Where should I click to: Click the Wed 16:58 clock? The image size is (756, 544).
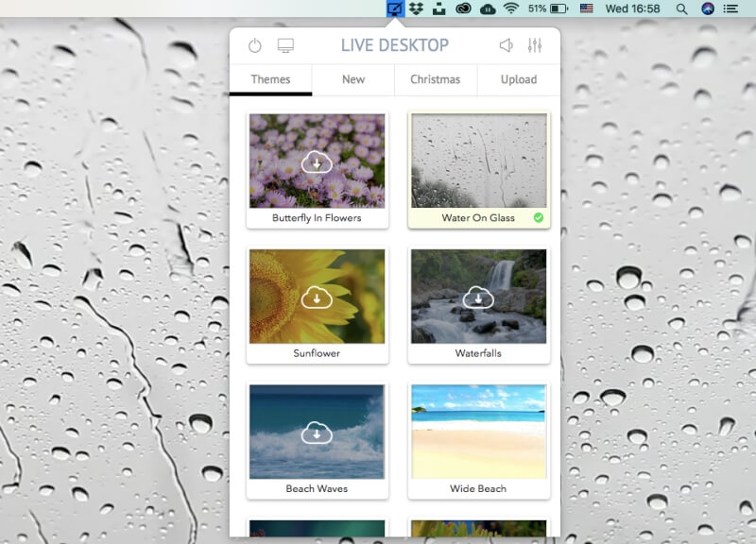tap(632, 8)
